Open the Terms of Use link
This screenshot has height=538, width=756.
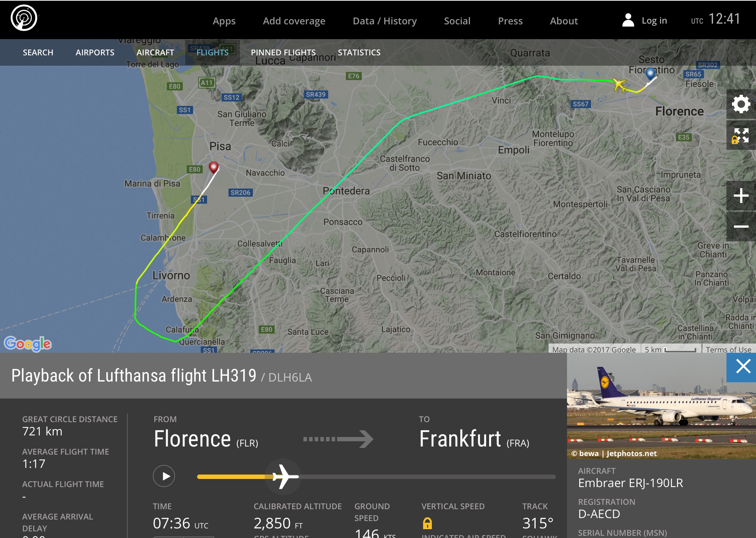[x=728, y=349]
